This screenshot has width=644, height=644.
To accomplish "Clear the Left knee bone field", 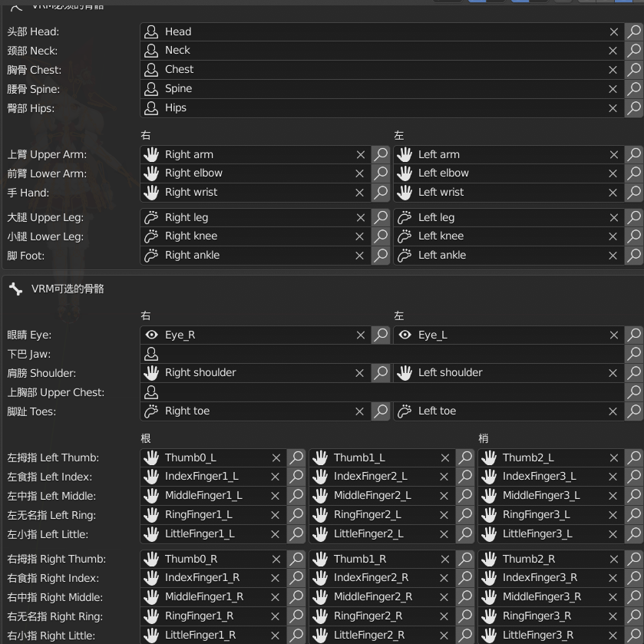I will click(613, 236).
